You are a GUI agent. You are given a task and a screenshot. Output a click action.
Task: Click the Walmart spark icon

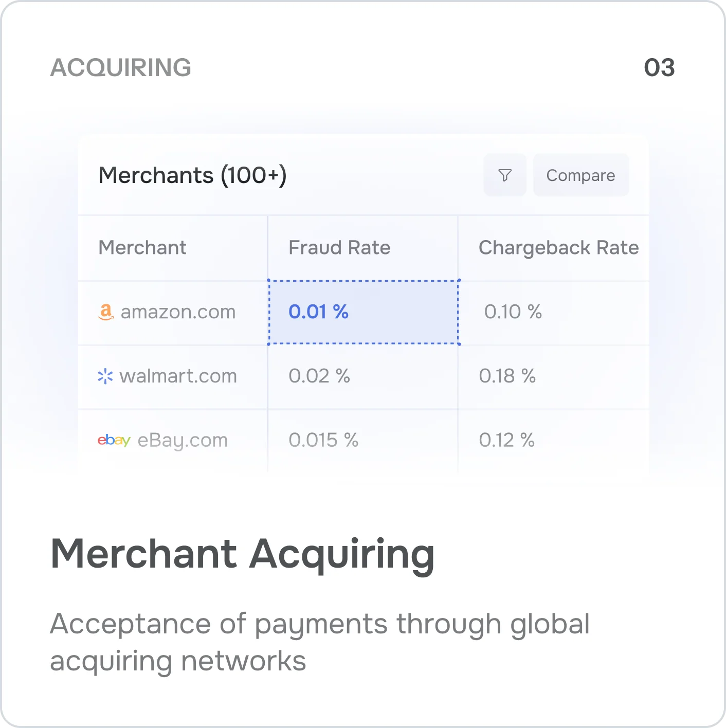[105, 376]
